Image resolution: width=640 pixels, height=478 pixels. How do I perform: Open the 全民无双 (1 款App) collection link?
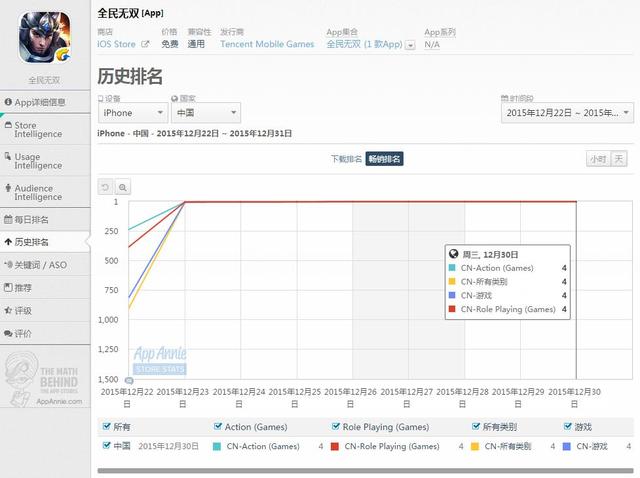coord(364,44)
